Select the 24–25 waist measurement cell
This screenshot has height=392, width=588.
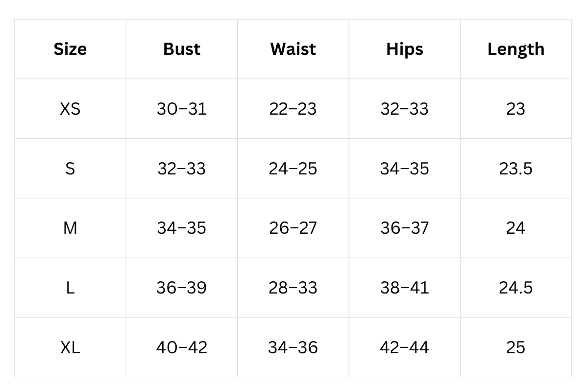293,169
